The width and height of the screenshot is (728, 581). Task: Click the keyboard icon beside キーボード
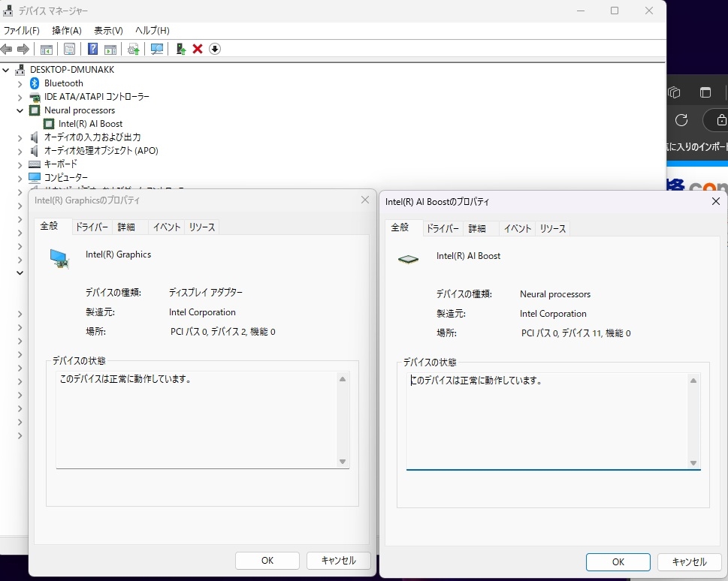click(x=35, y=164)
